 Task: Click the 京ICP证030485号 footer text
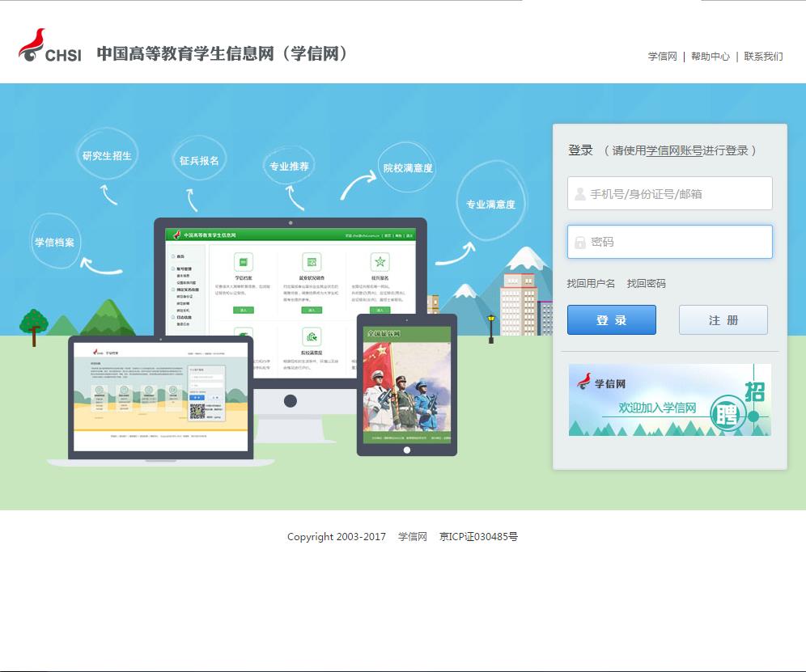[x=478, y=537]
